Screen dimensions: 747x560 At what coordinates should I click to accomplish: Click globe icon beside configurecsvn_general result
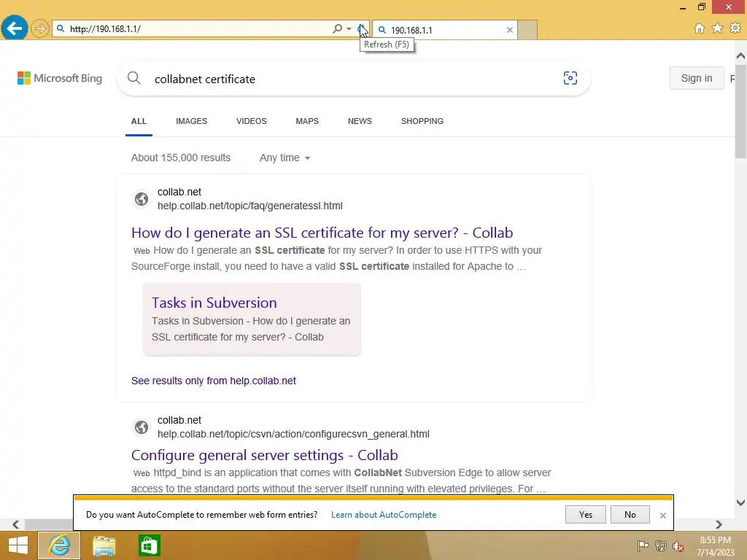pos(142,427)
